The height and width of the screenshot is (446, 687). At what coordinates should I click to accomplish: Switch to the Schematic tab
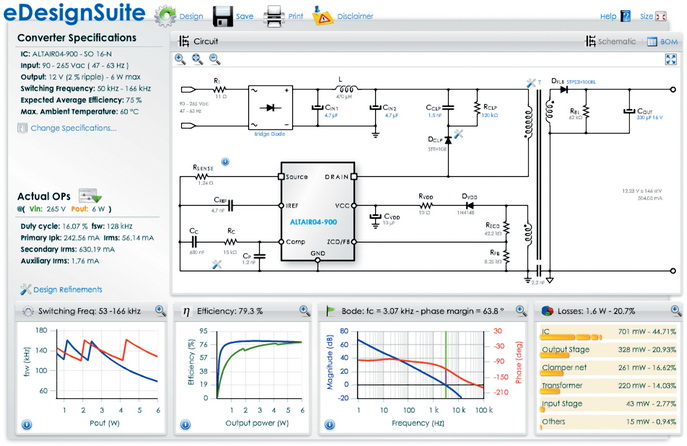coord(611,41)
